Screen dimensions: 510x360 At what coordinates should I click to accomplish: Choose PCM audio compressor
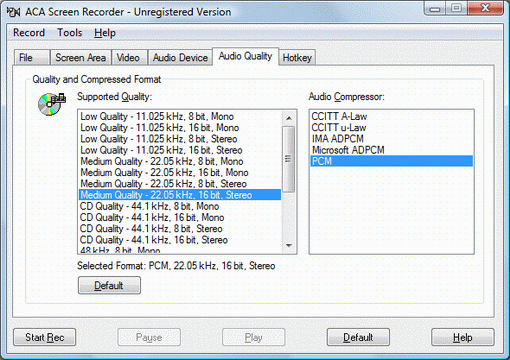coord(392,161)
